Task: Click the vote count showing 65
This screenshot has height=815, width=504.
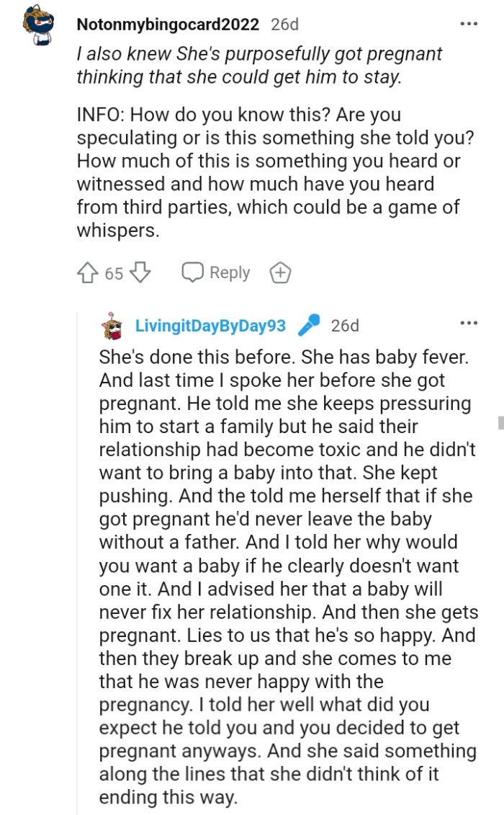Action: tap(113, 272)
